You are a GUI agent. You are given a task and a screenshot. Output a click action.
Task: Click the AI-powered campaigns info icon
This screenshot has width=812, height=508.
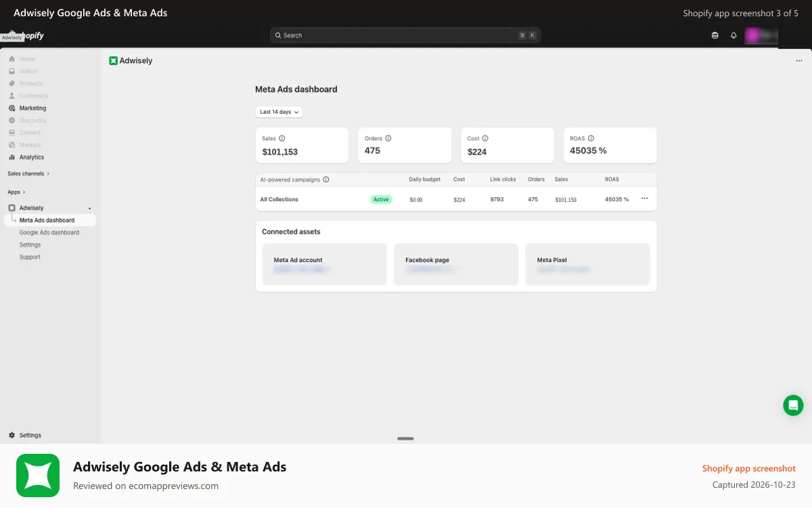[326, 179]
